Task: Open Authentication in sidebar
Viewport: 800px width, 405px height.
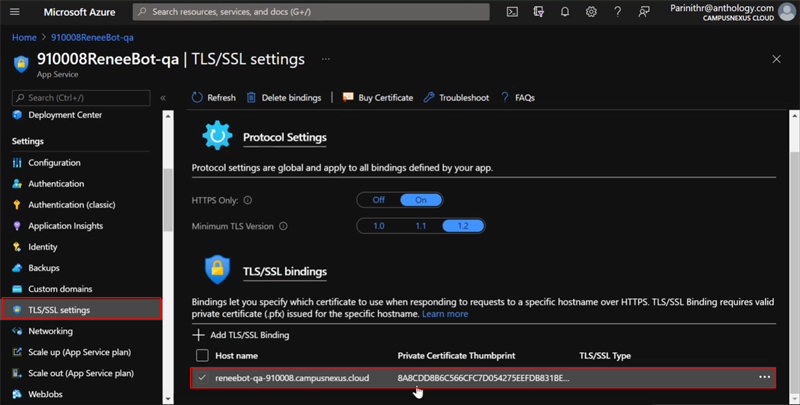Action: click(56, 184)
